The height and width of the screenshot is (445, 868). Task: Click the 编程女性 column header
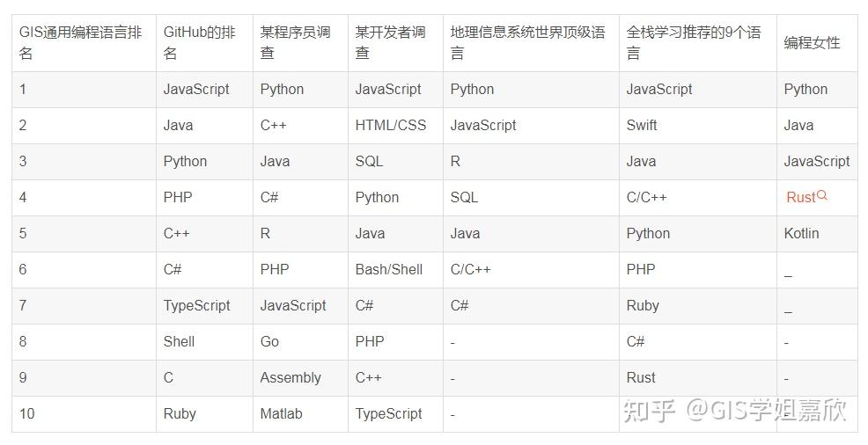click(817, 43)
